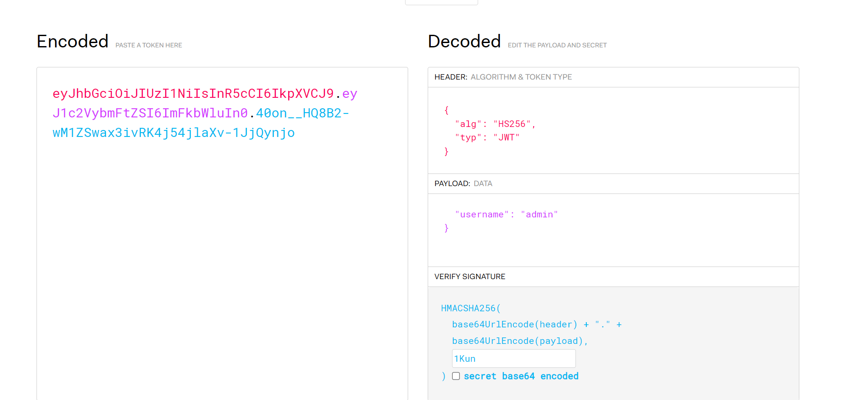This screenshot has height=400, width=868.
Task: Click the base64UrlEncode(header) line
Action: point(537,324)
